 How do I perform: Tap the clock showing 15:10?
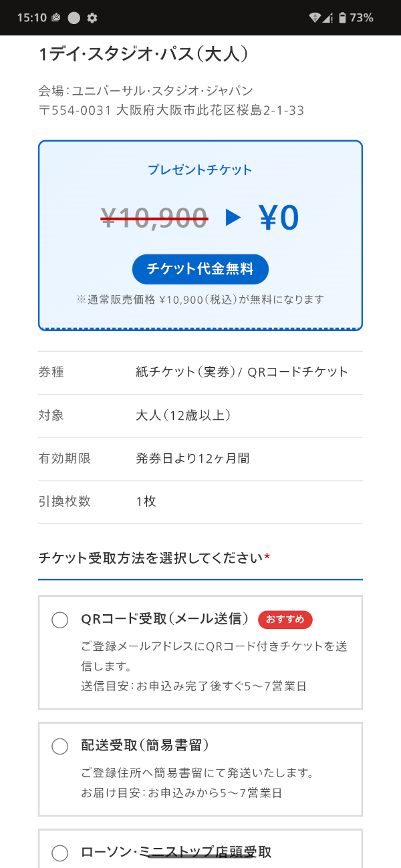tap(32, 18)
